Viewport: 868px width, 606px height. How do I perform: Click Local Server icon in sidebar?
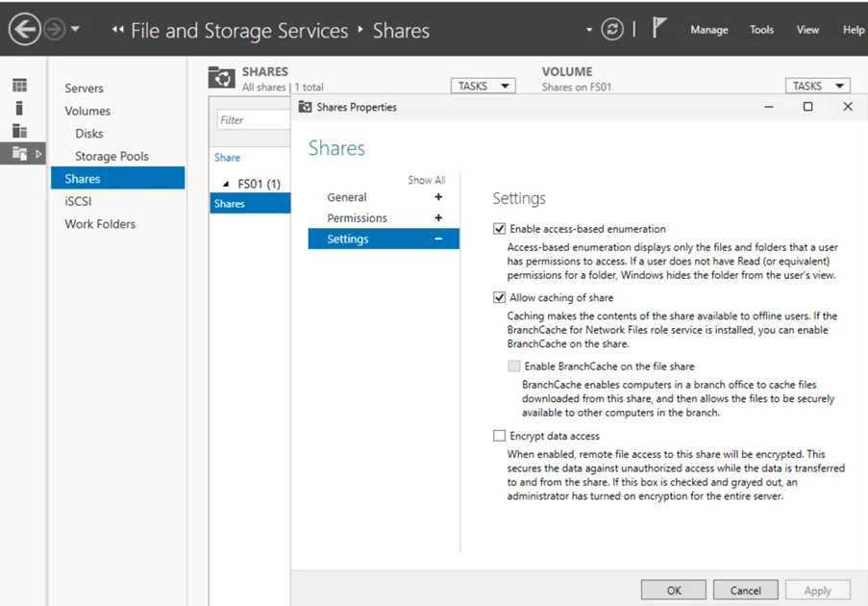pyautogui.click(x=19, y=108)
